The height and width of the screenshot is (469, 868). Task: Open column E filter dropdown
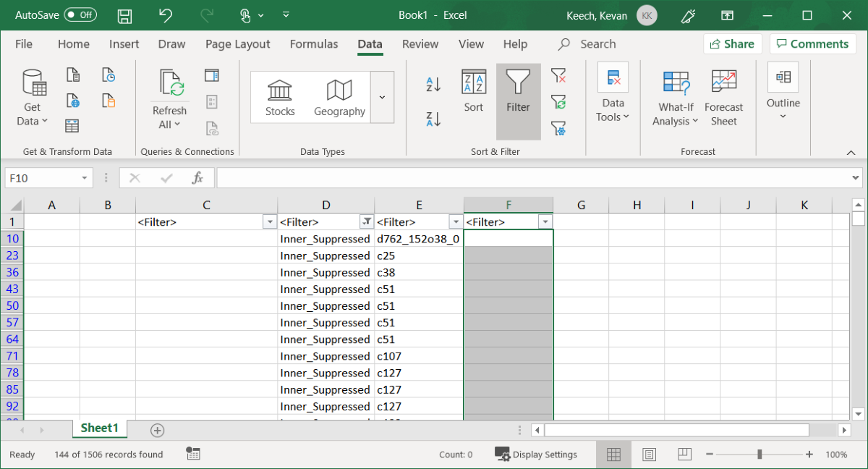(x=456, y=222)
